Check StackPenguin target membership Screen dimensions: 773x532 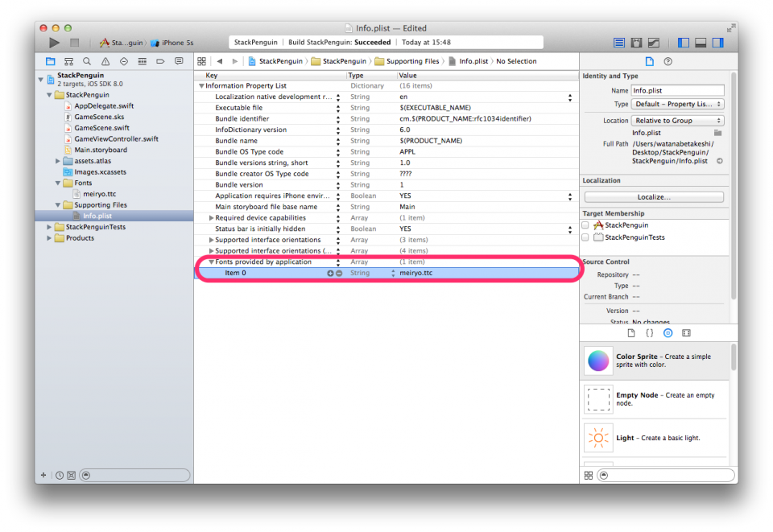click(x=586, y=225)
